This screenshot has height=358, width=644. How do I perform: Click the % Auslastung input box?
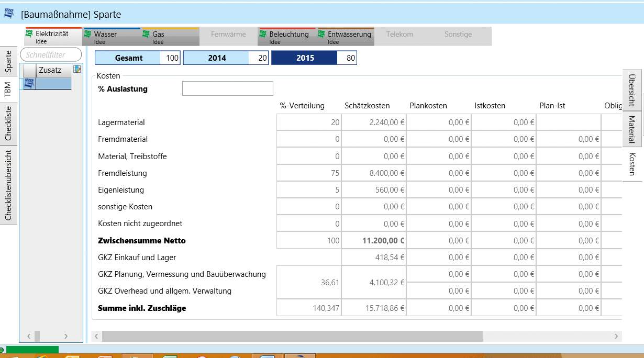227,89
